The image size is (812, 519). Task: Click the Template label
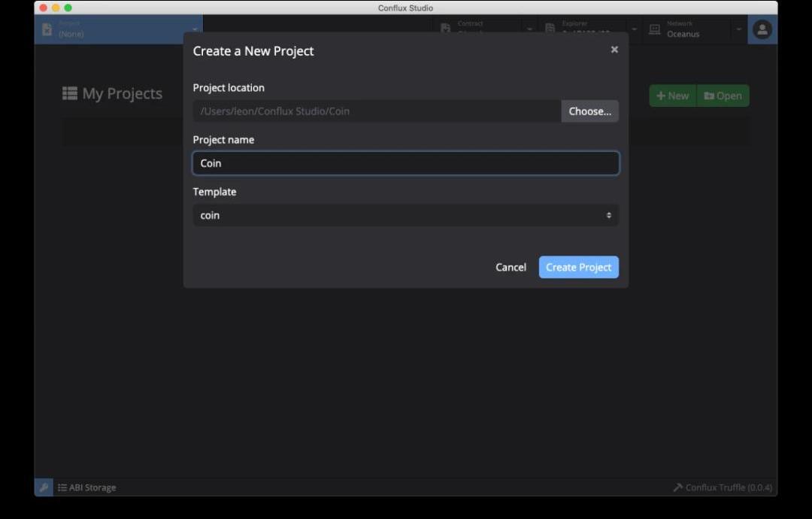(214, 192)
